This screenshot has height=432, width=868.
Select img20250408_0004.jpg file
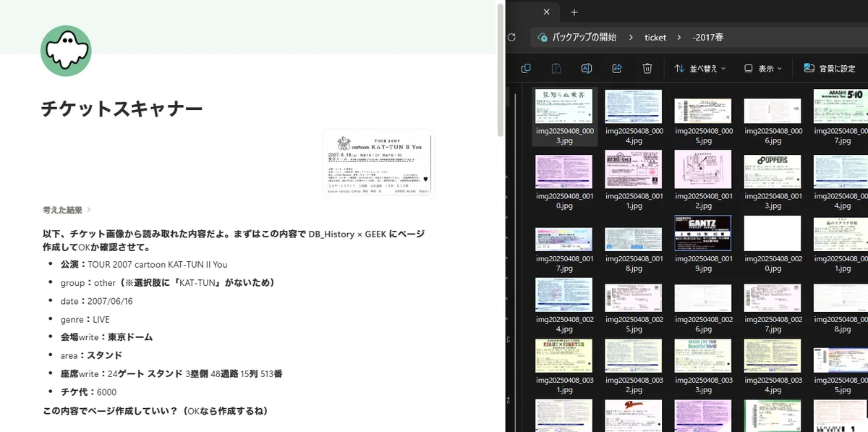click(634, 117)
